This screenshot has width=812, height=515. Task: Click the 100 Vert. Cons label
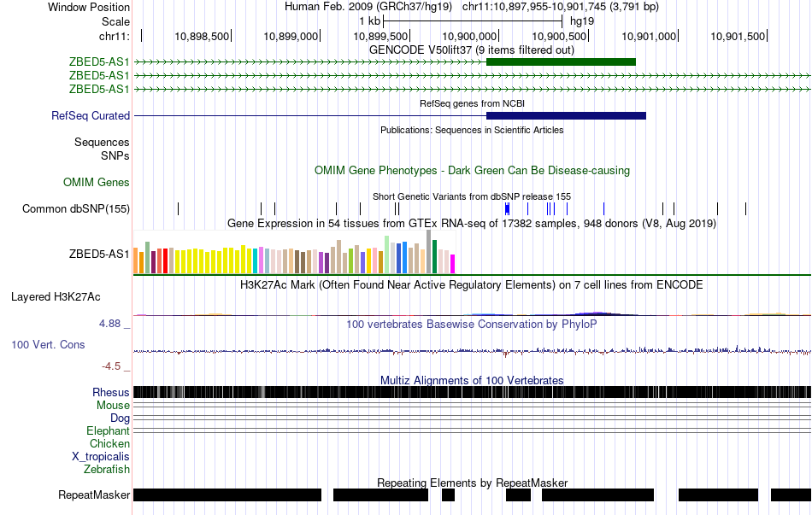tap(48, 345)
